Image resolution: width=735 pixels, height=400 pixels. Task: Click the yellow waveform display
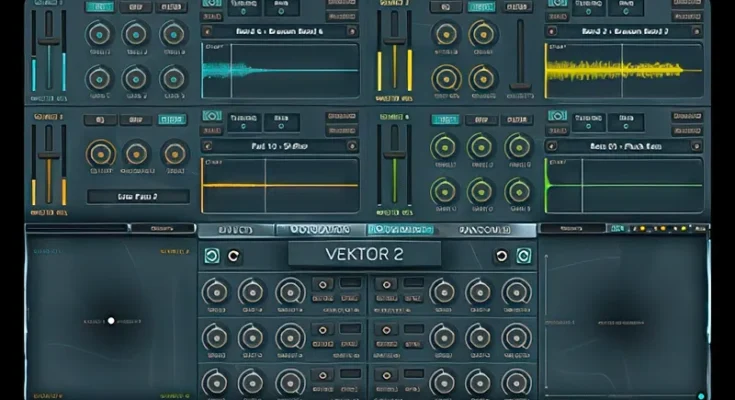click(624, 71)
